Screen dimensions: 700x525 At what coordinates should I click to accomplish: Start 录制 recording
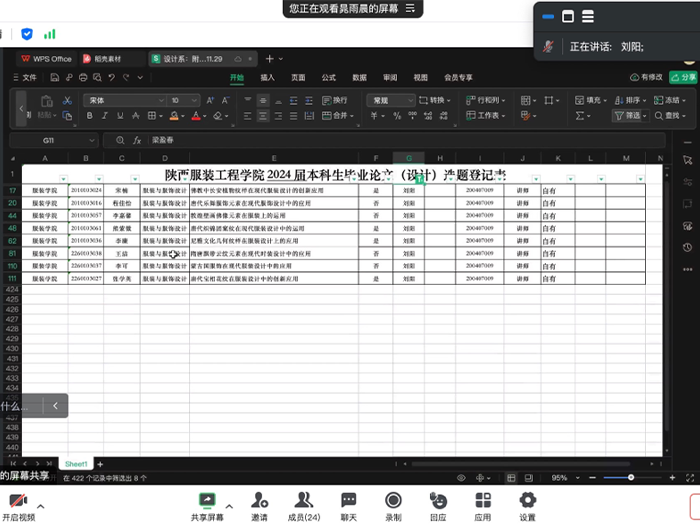click(x=393, y=508)
